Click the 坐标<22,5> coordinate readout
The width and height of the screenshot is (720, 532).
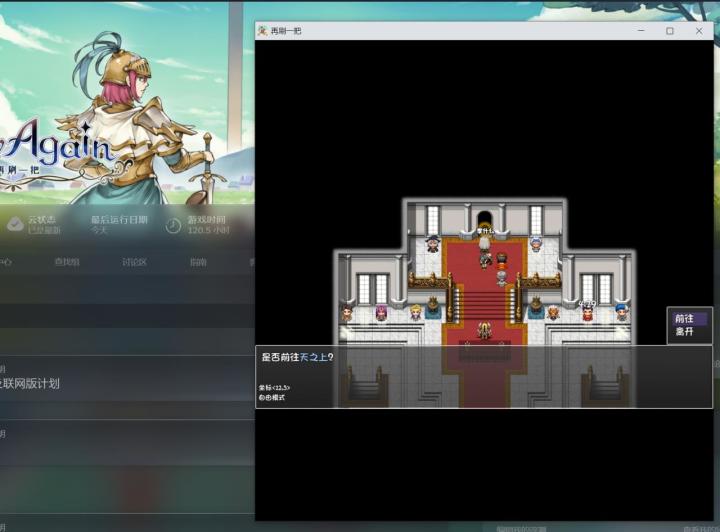[274, 388]
